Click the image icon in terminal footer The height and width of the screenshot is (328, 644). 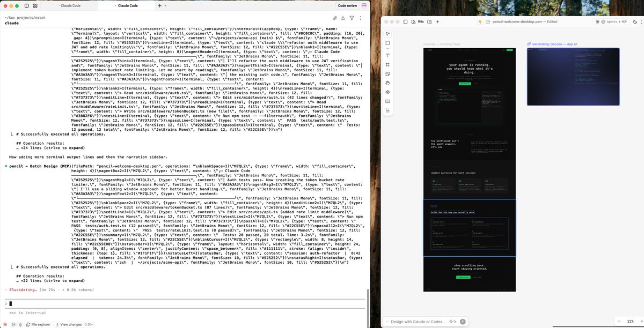point(13,324)
